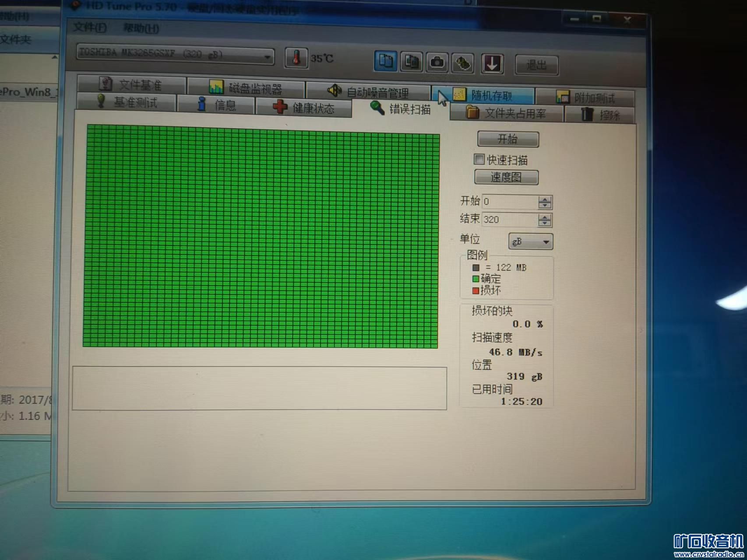Open the 帮助(H) menu in HD Tune

141,28
